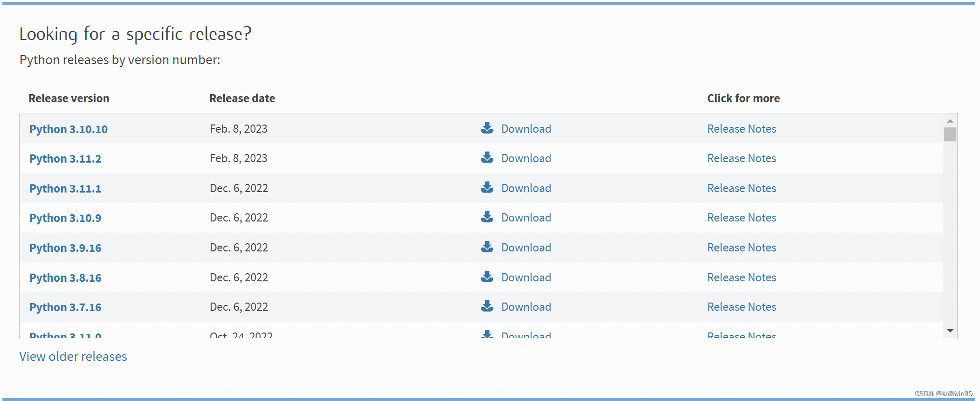This screenshot has width=980, height=401.
Task: Click download icon for Python 3.8.16
Action: coord(487,277)
